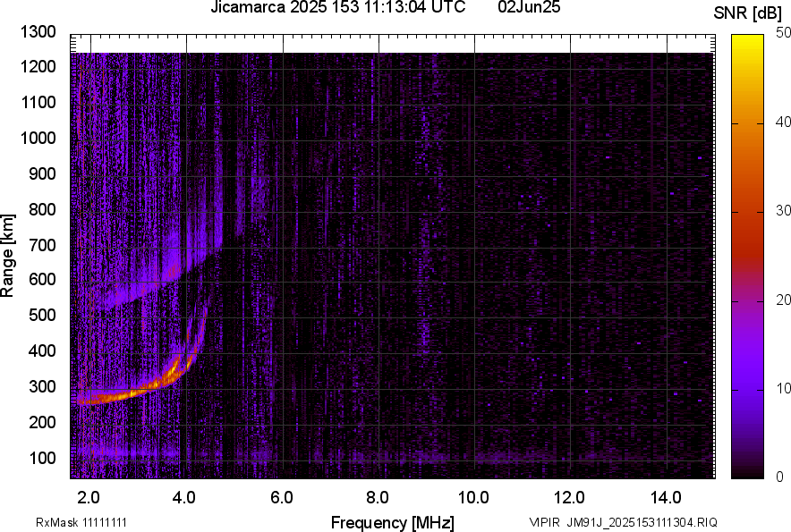Click the range tick label '100'
The image size is (791, 532).
pos(42,458)
